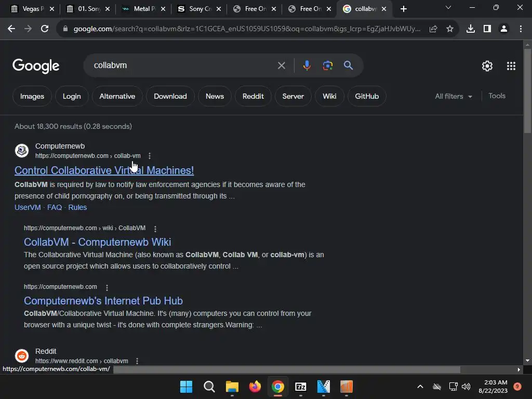Open a new tab with plus button
This screenshot has height=399, width=532.
pyautogui.click(x=403, y=9)
